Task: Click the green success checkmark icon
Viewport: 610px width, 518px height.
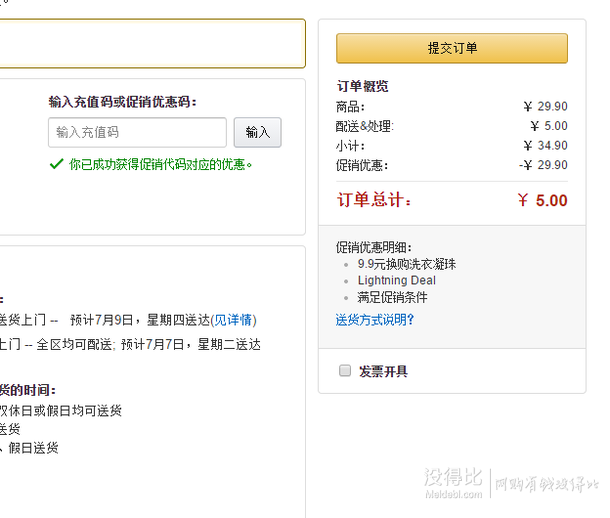Action: click(x=56, y=163)
